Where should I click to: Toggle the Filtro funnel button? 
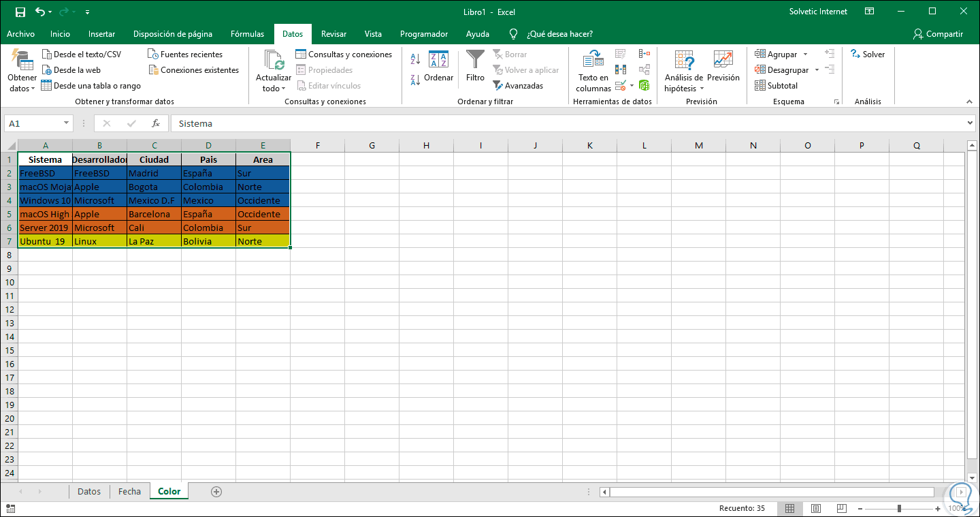(x=475, y=66)
